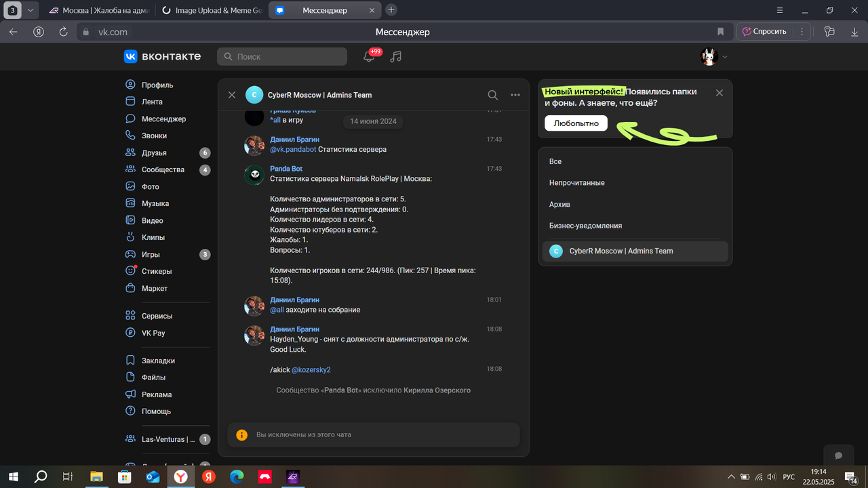Search inside the chat with magnifier icon
The height and width of the screenshot is (488, 868).
[493, 95]
